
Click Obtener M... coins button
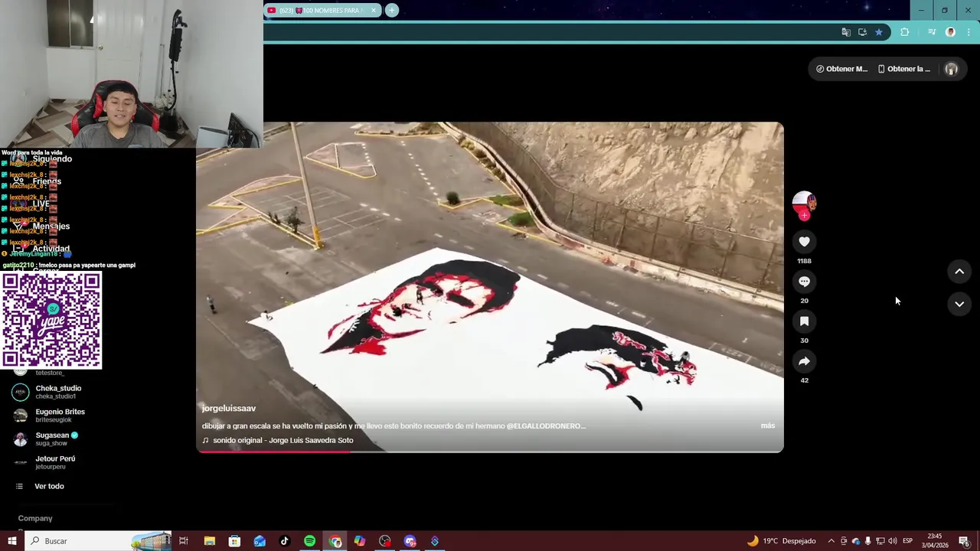point(841,69)
